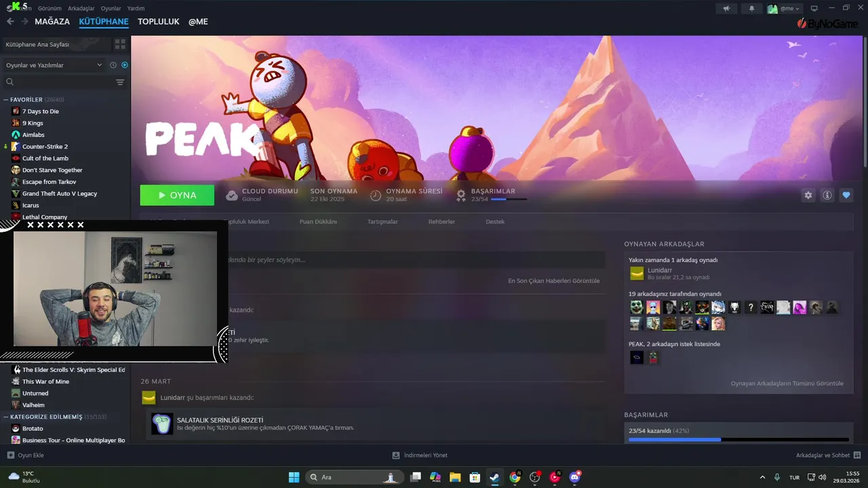Screen dimensions: 868x488
Task: Open Rehberler tab
Action: click(441, 222)
